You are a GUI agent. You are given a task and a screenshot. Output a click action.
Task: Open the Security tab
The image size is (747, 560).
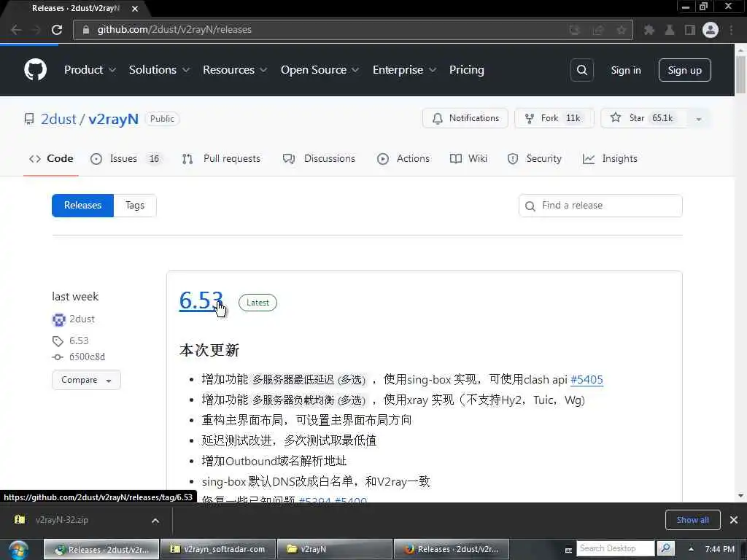click(x=535, y=158)
